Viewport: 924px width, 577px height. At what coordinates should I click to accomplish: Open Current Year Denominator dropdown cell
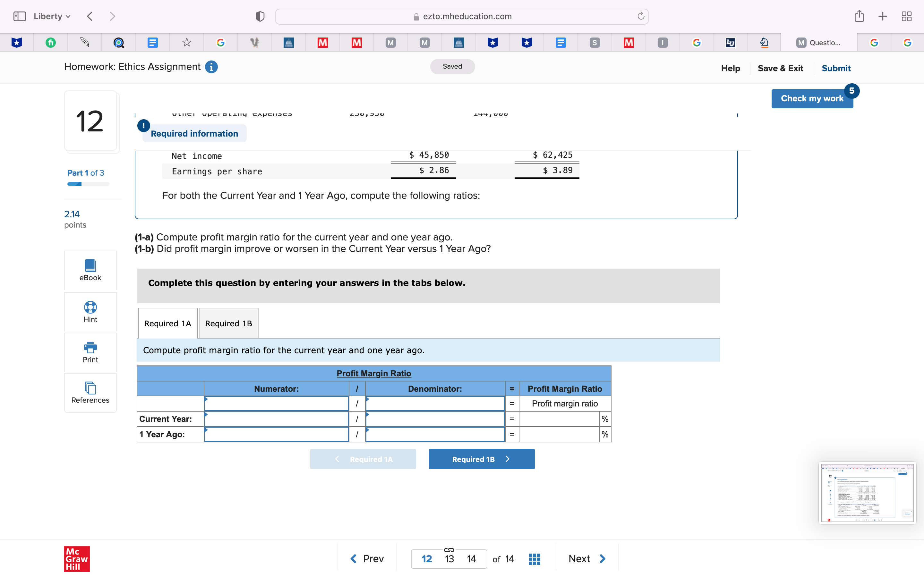click(435, 419)
